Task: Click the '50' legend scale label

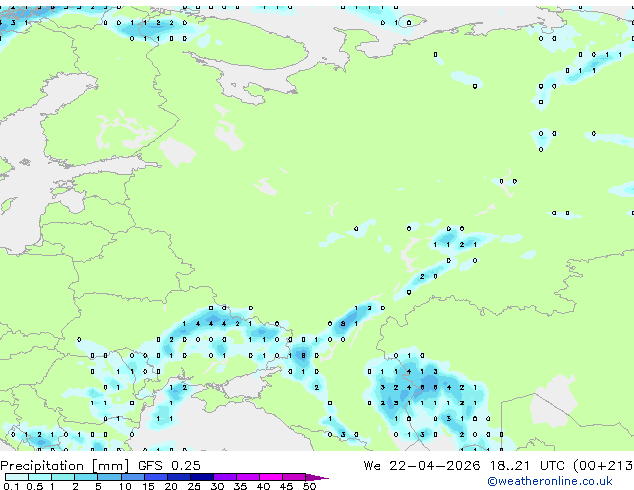Action: coord(309,486)
